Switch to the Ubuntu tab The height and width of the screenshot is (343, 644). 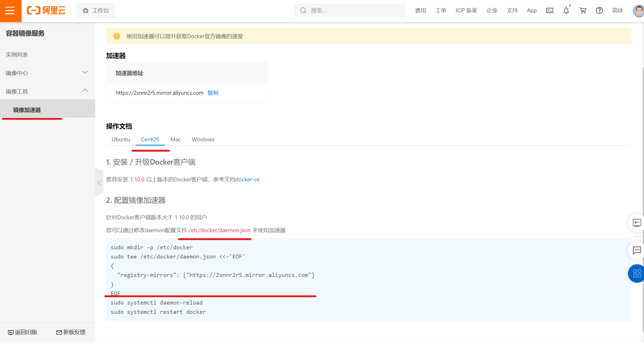click(x=121, y=139)
